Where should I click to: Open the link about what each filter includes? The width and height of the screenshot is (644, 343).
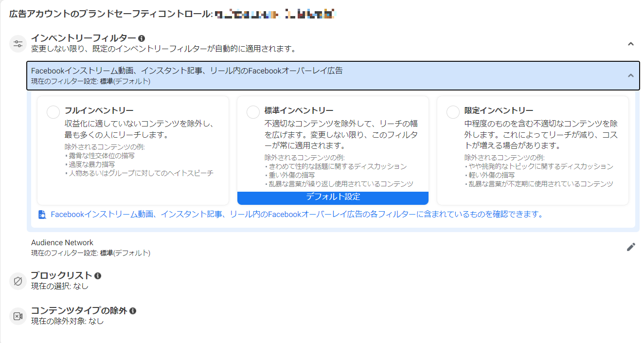[296, 215]
